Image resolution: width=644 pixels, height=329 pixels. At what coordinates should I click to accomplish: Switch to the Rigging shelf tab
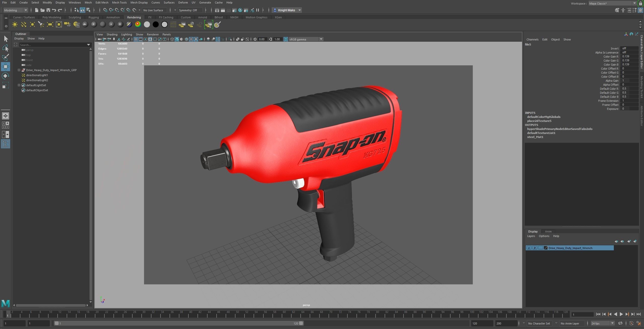point(94,17)
